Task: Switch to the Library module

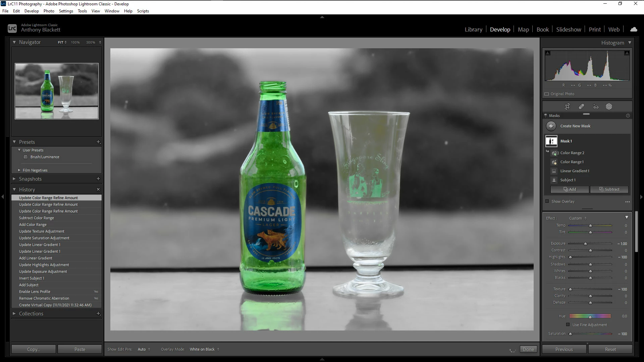Action: 473,29
